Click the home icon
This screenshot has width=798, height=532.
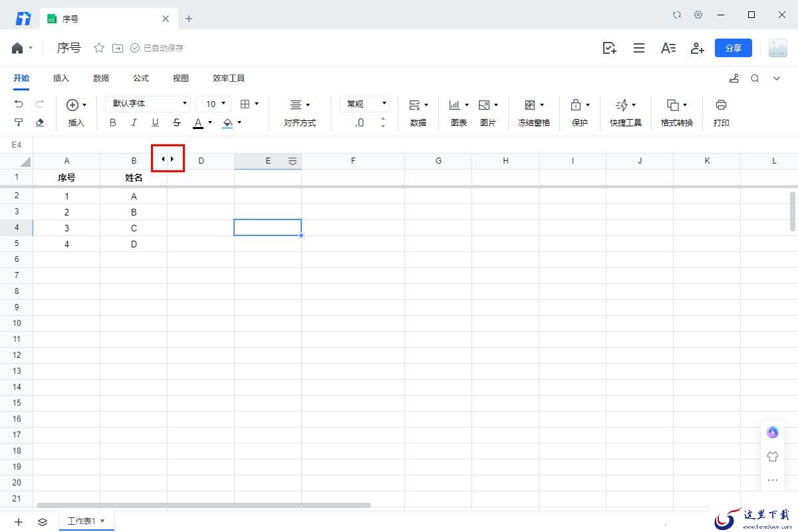[17, 48]
